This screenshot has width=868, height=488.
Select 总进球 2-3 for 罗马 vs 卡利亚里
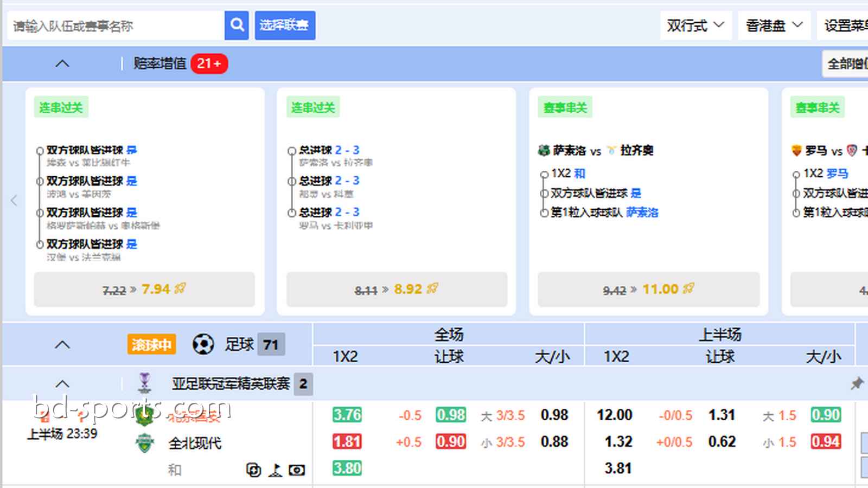point(329,212)
